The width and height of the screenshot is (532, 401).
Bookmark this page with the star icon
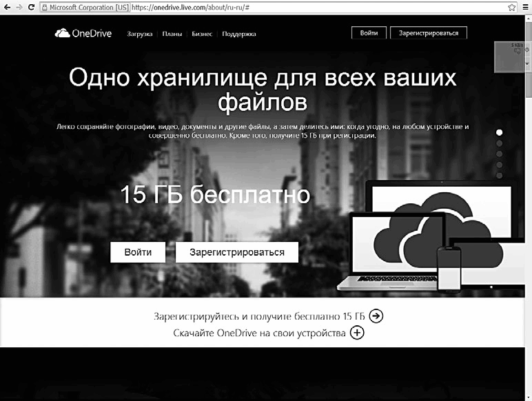point(511,7)
